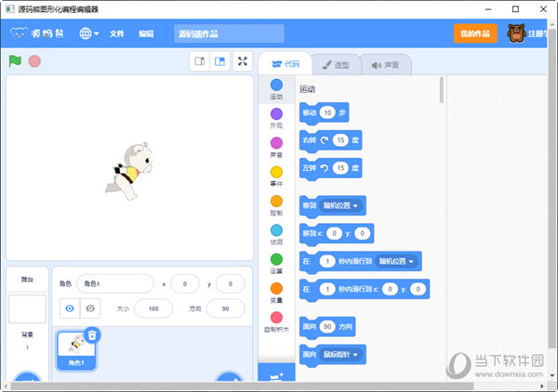This screenshot has height=392, width=558.
Task: Open the 文件 menu
Action: 117,33
